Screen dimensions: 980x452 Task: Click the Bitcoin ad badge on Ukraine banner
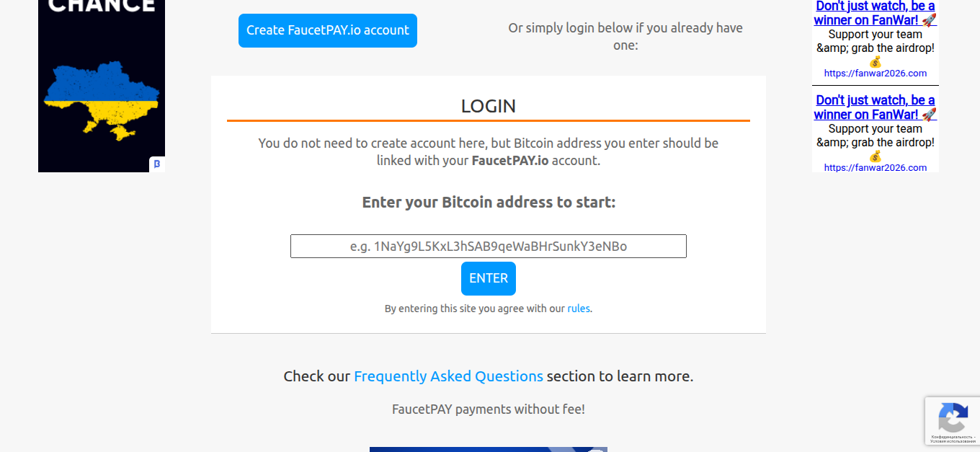(x=158, y=164)
